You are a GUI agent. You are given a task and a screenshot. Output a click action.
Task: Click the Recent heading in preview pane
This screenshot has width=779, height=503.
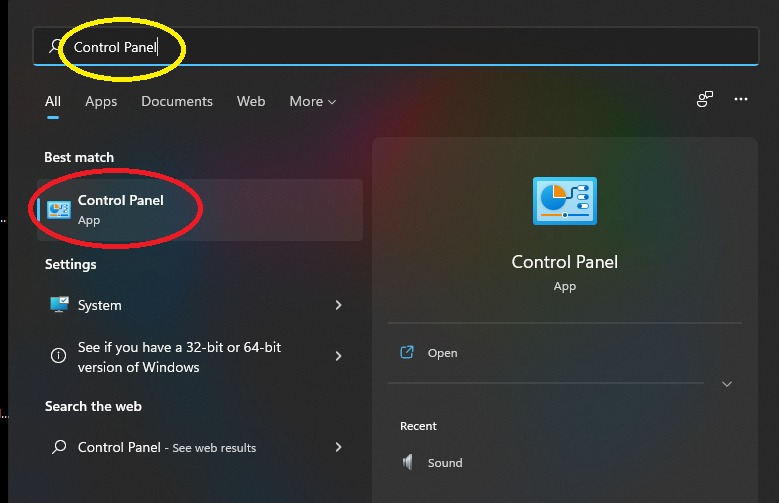click(x=418, y=426)
